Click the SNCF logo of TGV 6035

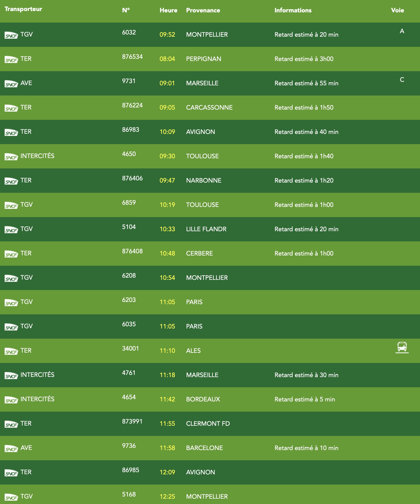click(11, 327)
